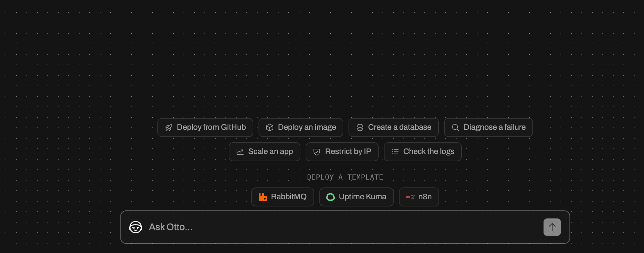Pick the Check the logs suggestion
This screenshot has height=253, width=644.
(x=423, y=152)
